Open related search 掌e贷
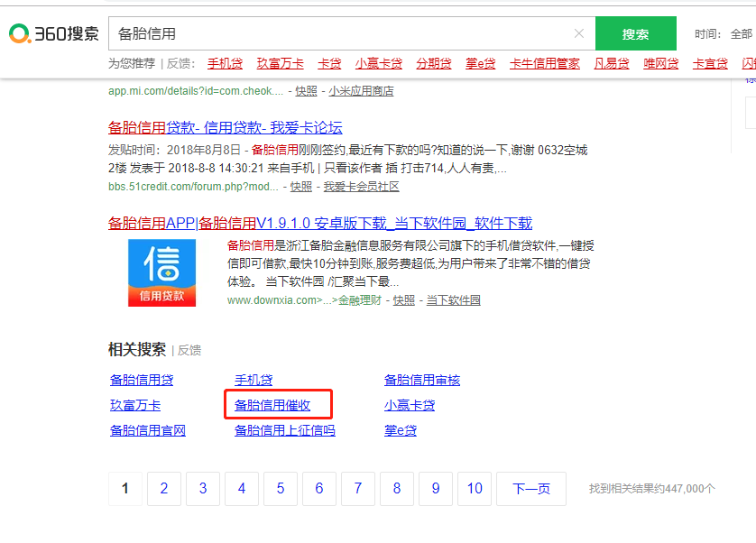This screenshot has height=543, width=756. coord(401,430)
